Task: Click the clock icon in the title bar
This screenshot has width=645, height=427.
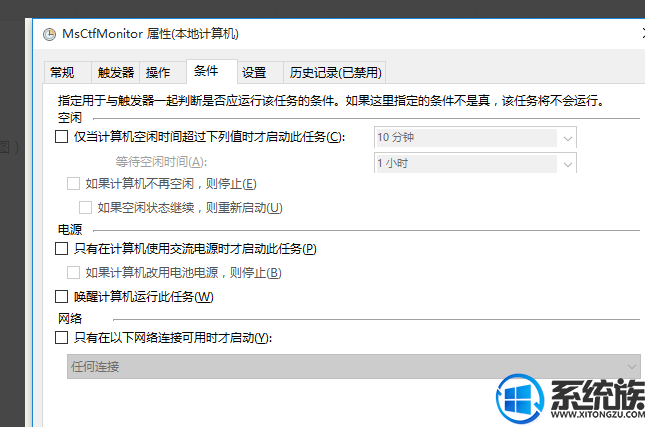Action: [x=49, y=35]
